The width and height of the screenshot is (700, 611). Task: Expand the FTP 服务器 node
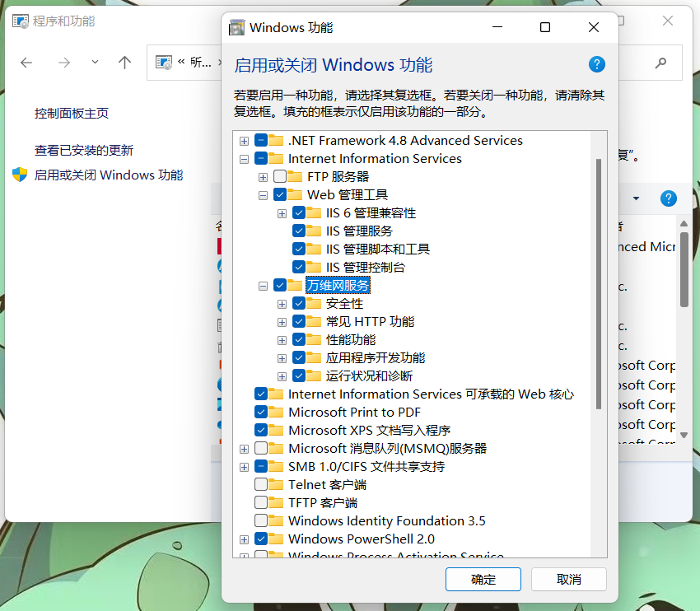coord(263,177)
